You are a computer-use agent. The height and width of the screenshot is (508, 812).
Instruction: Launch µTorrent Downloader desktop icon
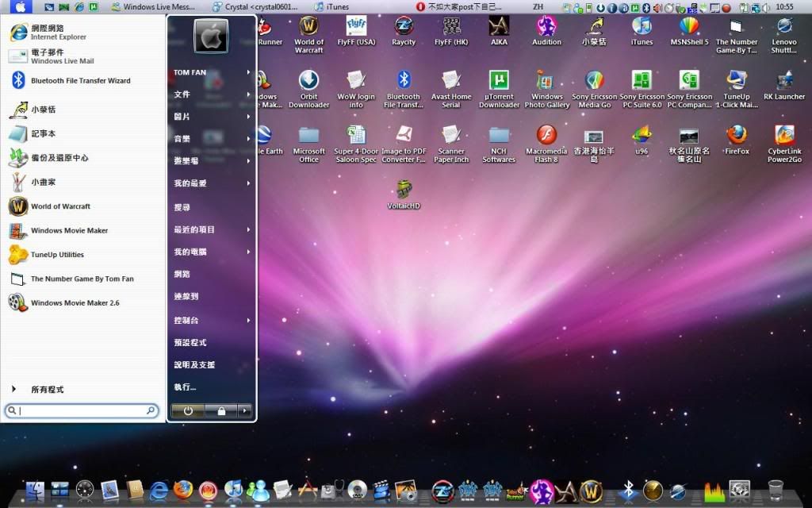(x=499, y=89)
